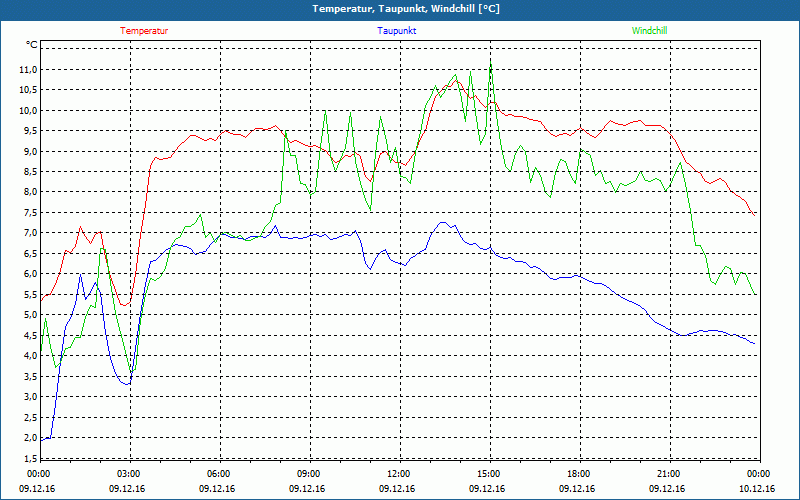Screen dimensions: 800x500
Task: Click the 4,5 y-axis value
Action: [30, 335]
